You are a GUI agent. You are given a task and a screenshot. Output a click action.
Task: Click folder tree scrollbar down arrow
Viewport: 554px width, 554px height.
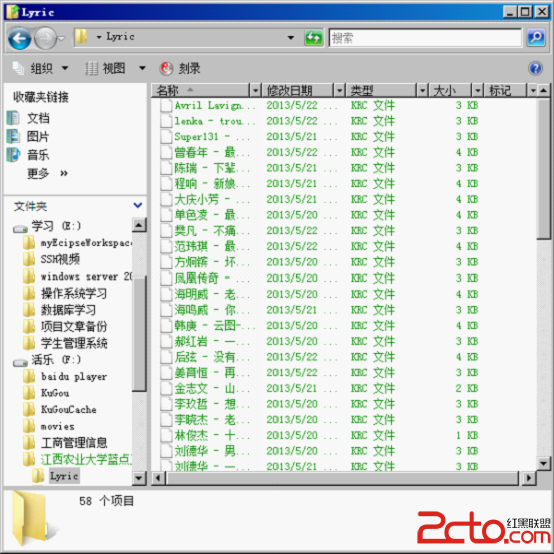point(139,478)
